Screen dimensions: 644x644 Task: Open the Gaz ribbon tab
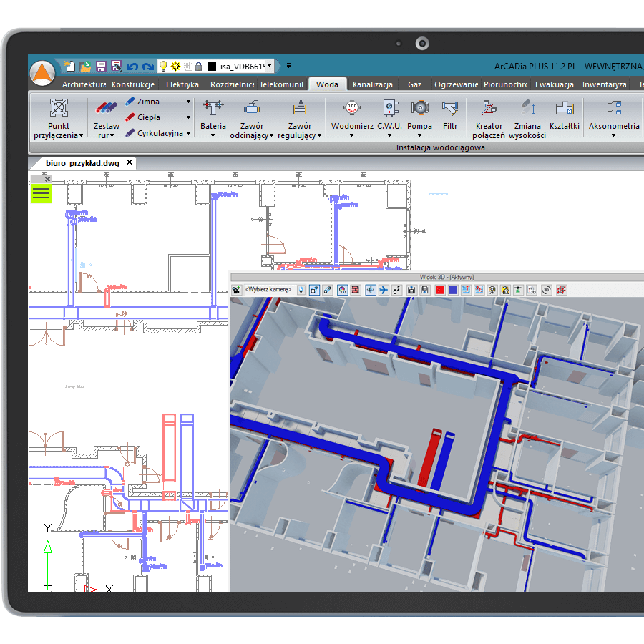click(414, 84)
